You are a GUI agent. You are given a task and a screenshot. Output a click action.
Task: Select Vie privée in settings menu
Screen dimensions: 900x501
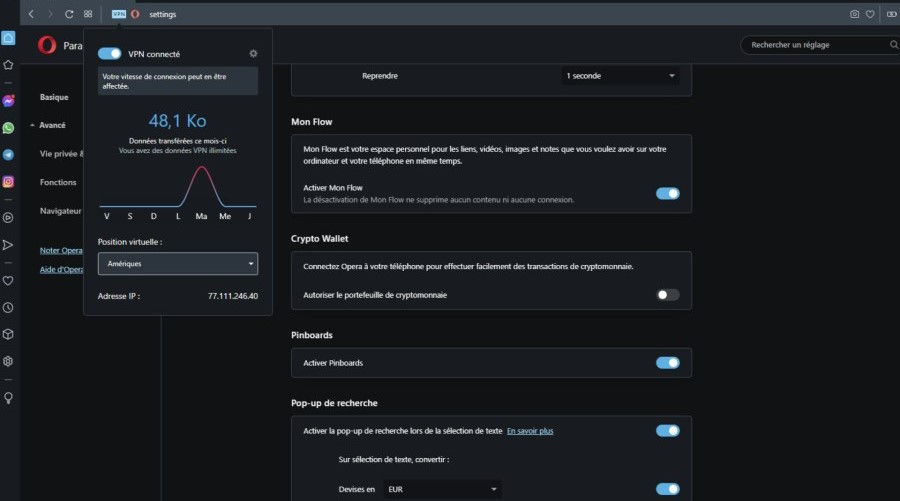pos(61,153)
